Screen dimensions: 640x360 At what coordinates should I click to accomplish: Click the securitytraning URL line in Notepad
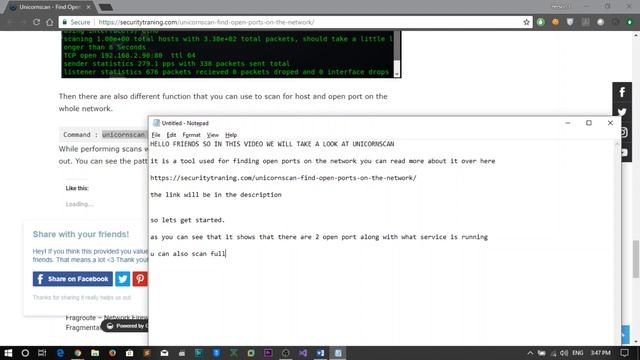(x=283, y=178)
